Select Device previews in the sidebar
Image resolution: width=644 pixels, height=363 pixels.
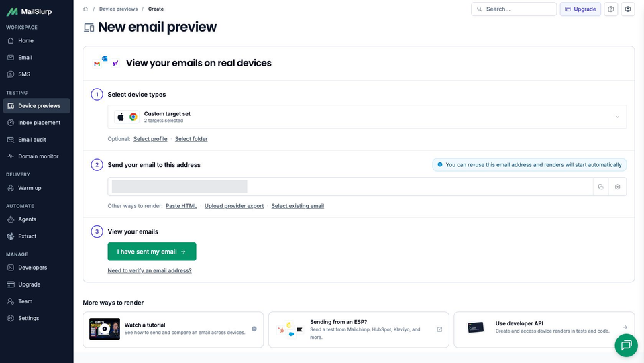[36, 106]
